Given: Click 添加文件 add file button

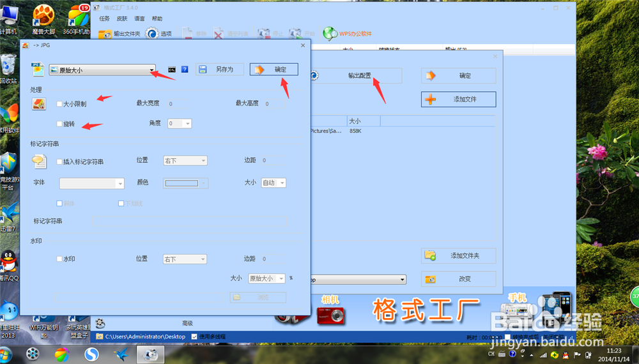Looking at the screenshot, I should coord(458,100).
